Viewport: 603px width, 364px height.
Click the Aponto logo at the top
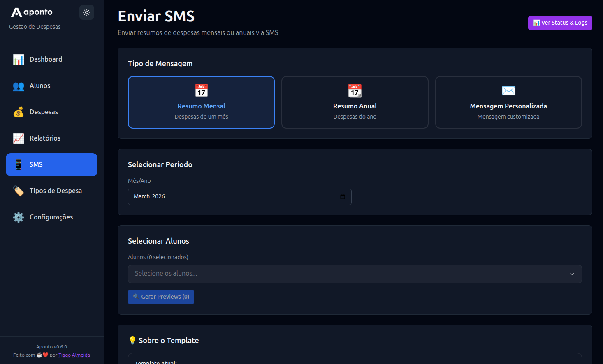point(32,12)
